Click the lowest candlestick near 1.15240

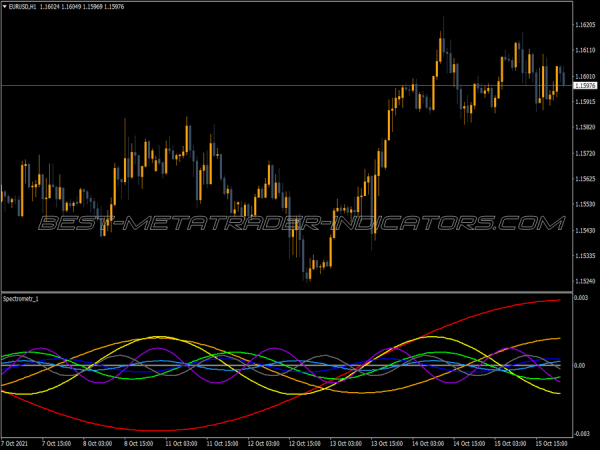pyautogui.click(x=308, y=268)
